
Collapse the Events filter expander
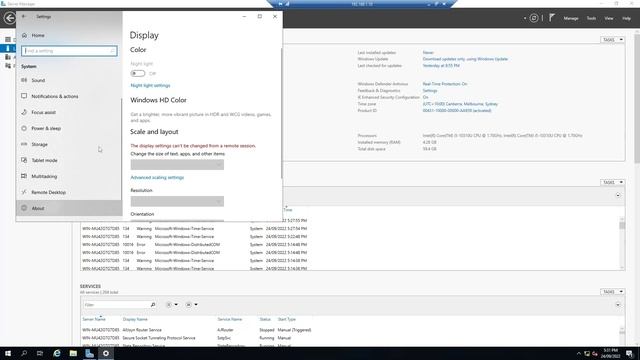618,196
